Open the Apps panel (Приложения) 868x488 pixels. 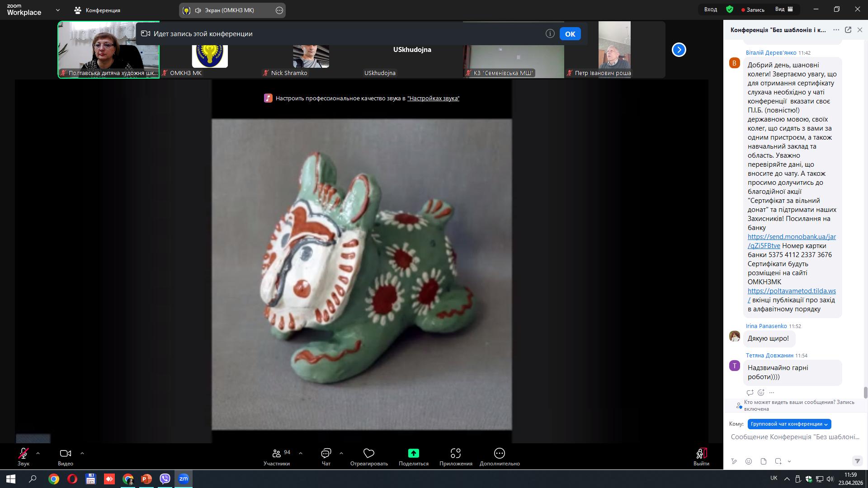tap(455, 453)
